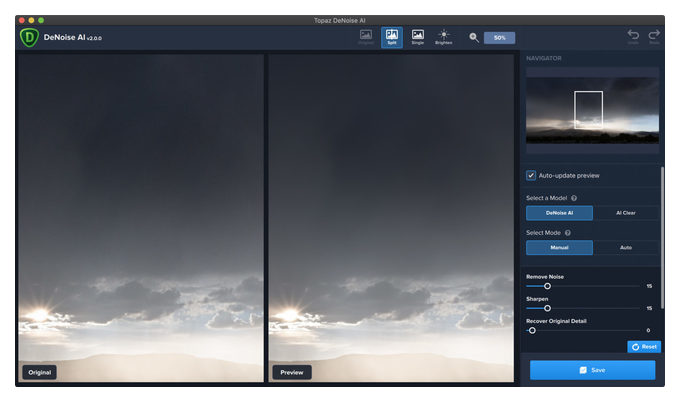Image resolution: width=680 pixels, height=402 pixels.
Task: Click the Preview label badge
Action: pos(292,373)
